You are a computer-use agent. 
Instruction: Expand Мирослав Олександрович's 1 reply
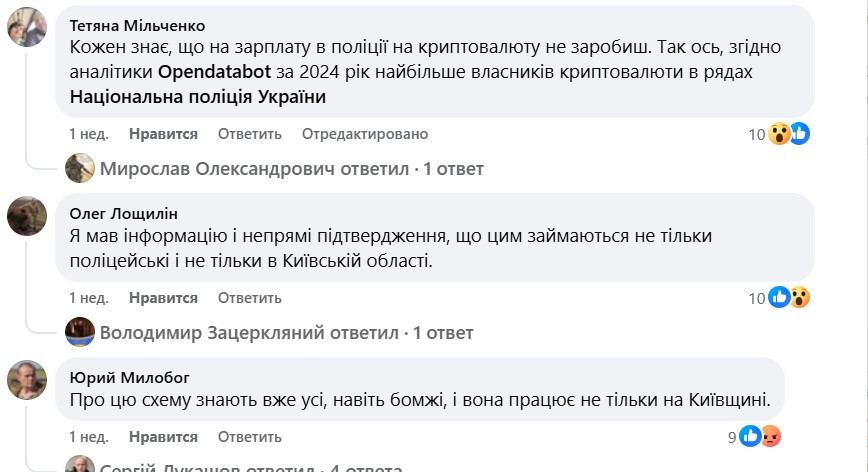[x=292, y=169]
